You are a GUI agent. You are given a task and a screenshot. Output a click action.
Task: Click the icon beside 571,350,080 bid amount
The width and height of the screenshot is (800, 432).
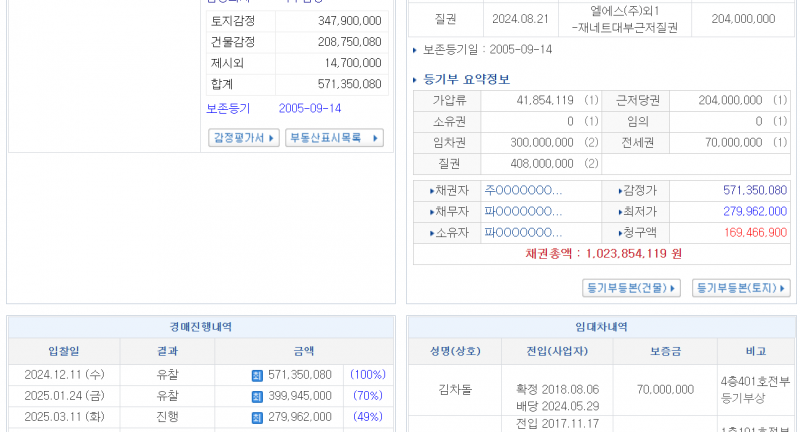point(257,375)
